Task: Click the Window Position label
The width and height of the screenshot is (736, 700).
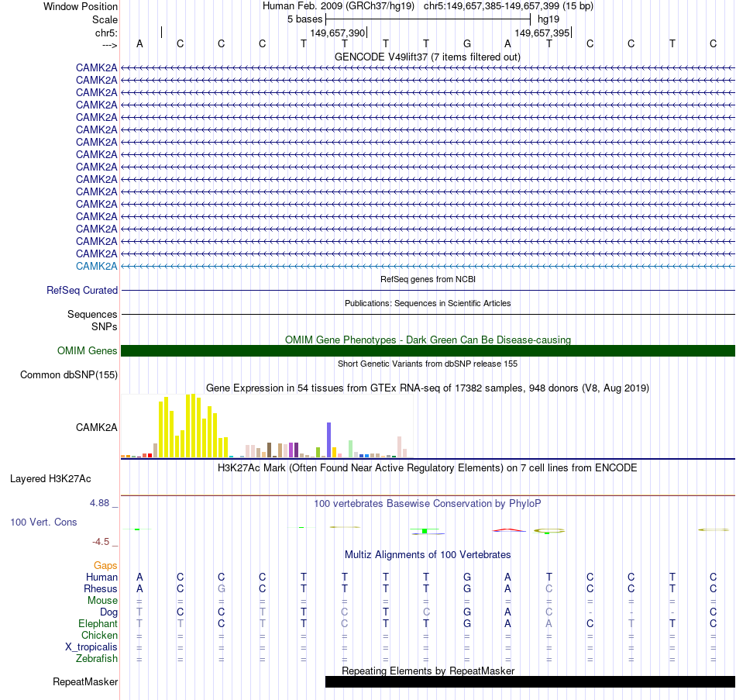Action: point(81,6)
